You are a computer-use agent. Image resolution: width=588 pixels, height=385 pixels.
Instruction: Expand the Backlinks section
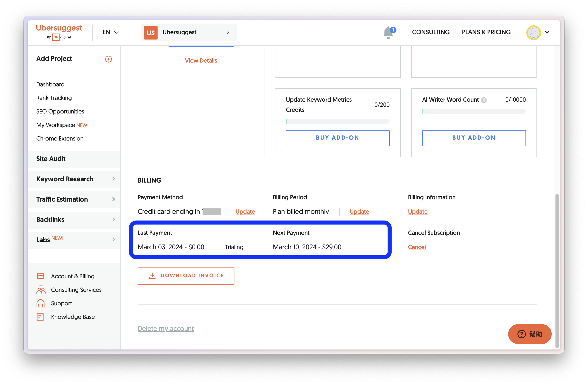[74, 219]
